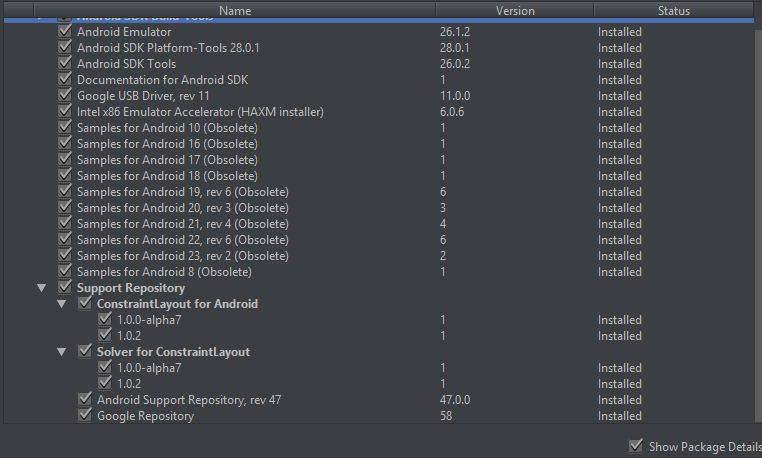Click the Google USB Driver, rev 11 label

tap(143, 96)
